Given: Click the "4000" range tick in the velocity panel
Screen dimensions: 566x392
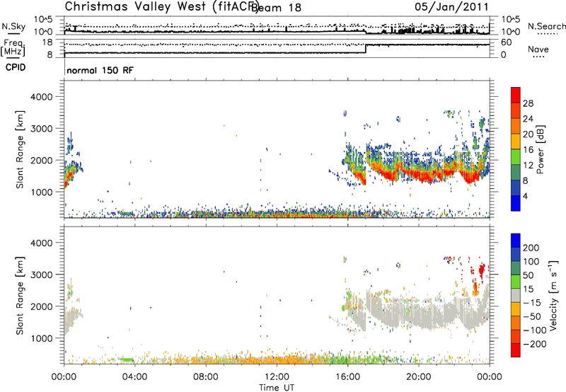Looking at the screenshot, I should tap(41, 243).
